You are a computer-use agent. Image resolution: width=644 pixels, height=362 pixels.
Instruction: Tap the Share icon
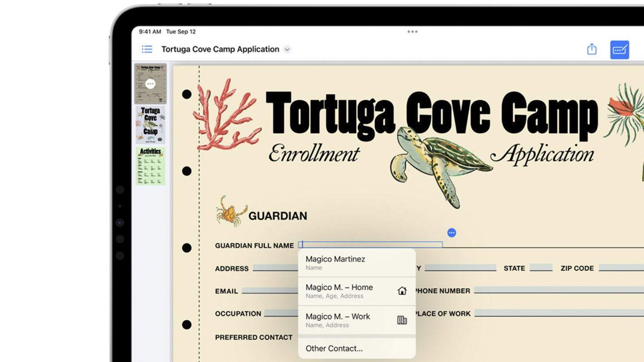[x=593, y=49]
